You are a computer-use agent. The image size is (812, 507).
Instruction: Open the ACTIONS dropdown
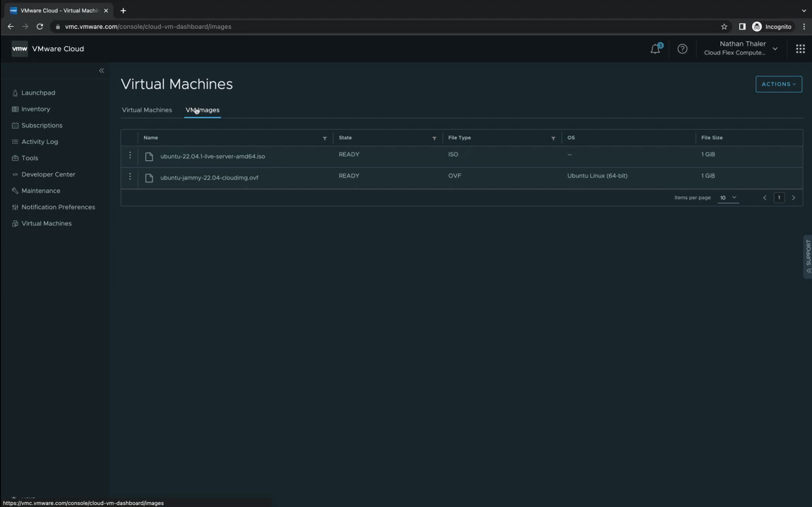click(x=778, y=84)
